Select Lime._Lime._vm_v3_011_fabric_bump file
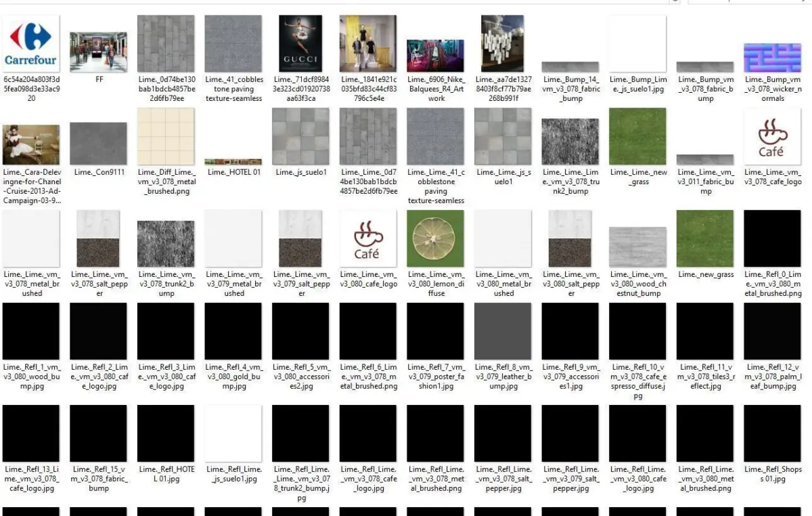This screenshot has height=516, width=812. click(x=705, y=159)
